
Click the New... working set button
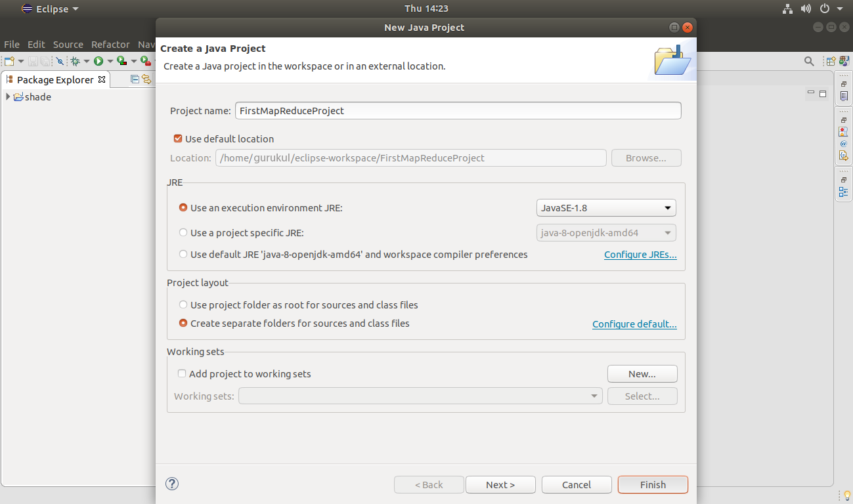point(642,373)
